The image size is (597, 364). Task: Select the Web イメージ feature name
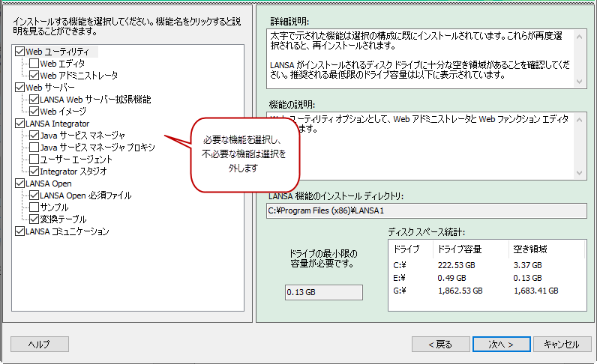click(63, 112)
